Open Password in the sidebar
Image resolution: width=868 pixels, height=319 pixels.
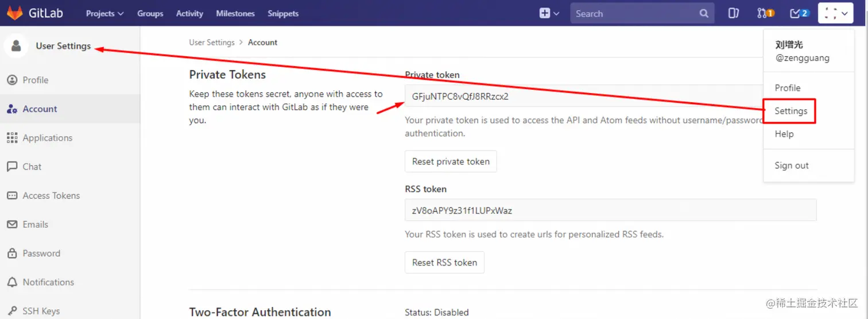coord(41,253)
